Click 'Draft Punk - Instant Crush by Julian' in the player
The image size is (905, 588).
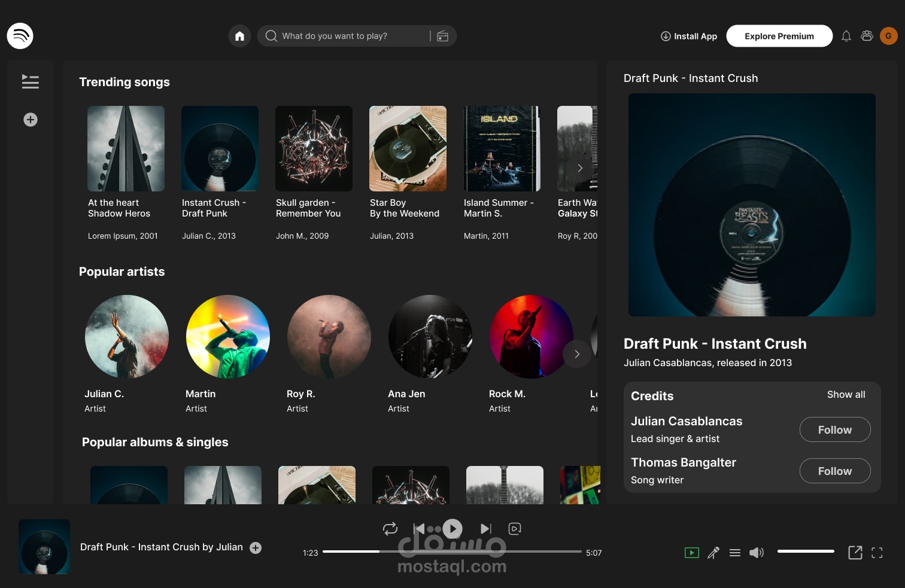tap(162, 547)
